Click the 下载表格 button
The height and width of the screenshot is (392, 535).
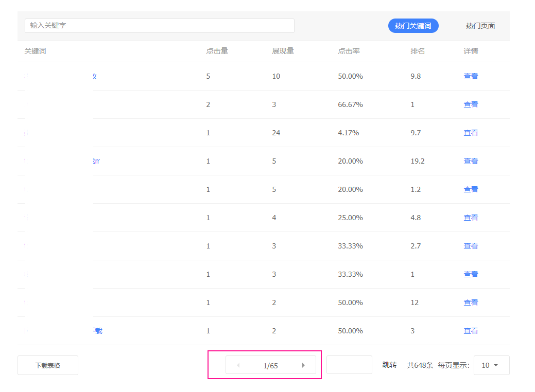click(x=48, y=365)
